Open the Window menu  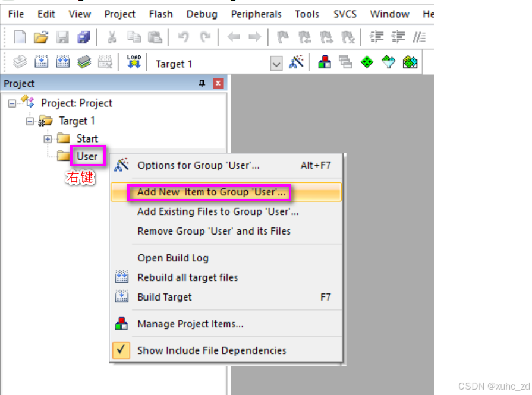[389, 14]
